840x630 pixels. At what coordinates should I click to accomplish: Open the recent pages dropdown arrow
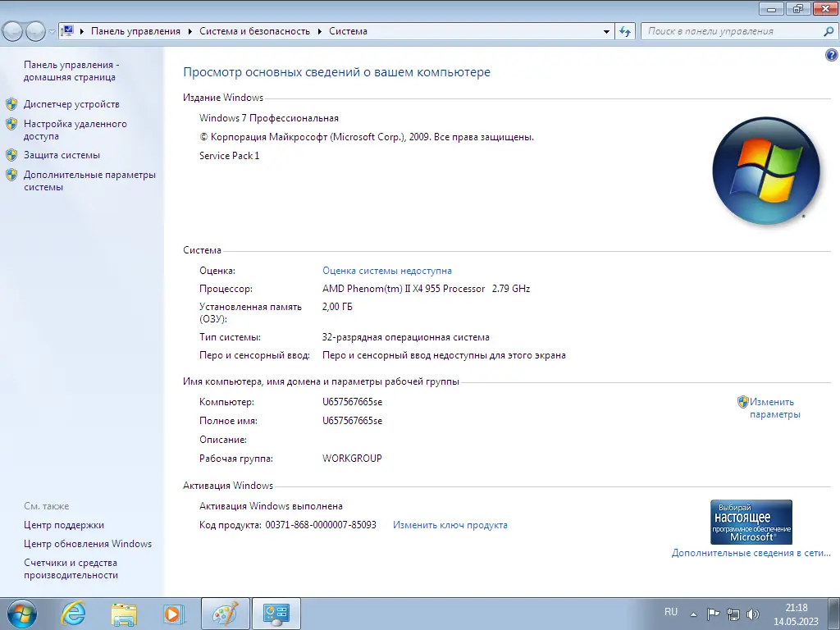[52, 32]
